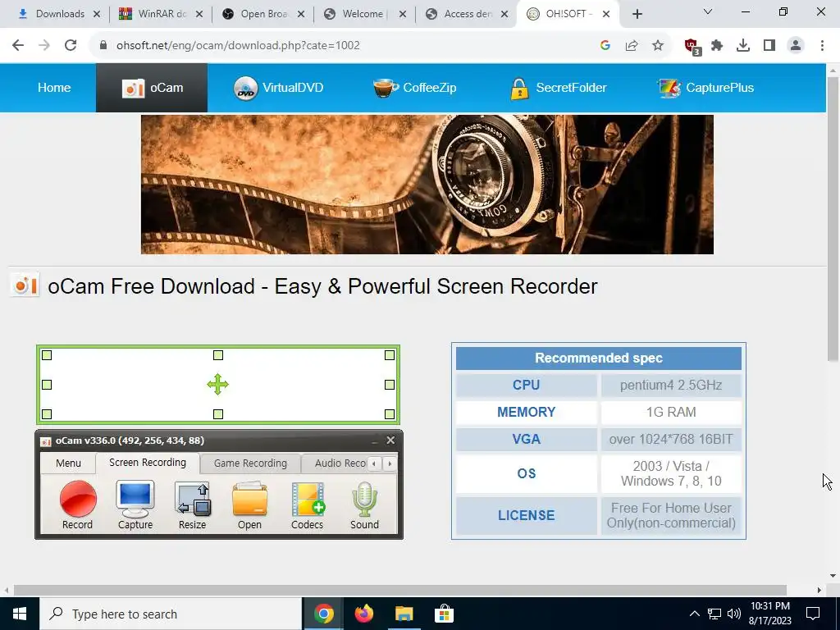Click the red Record button in oCam
Viewport: 840px width, 630px height.
point(78,499)
